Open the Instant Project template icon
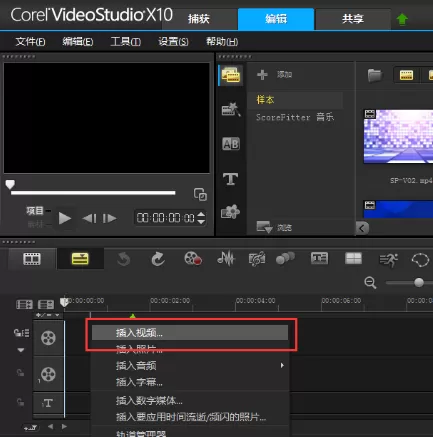The height and width of the screenshot is (437, 433). pos(231,109)
